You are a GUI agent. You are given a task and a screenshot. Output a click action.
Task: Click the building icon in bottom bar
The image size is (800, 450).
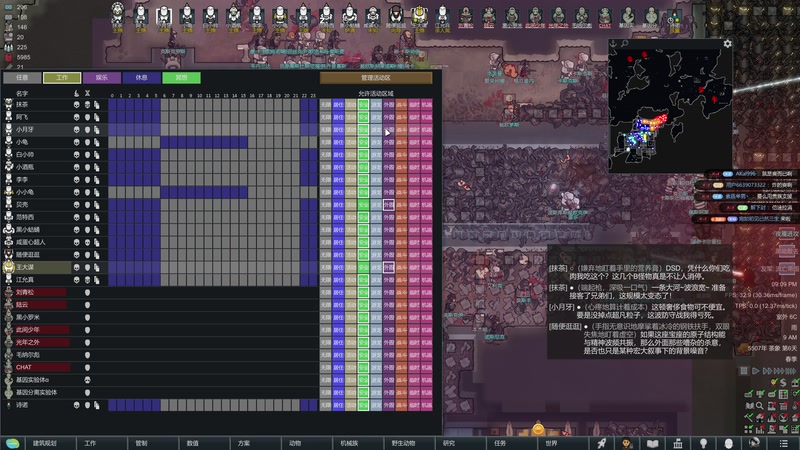tap(678, 443)
